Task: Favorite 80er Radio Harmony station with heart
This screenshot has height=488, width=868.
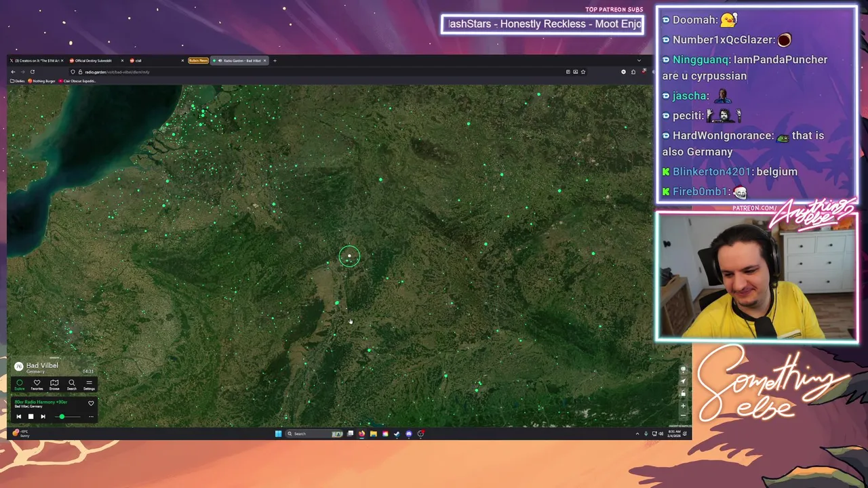Action: 91,403
